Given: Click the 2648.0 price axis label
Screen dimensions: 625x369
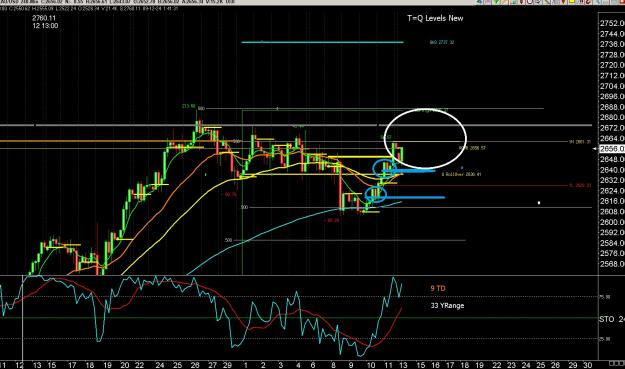Looking at the screenshot, I should [612, 159].
